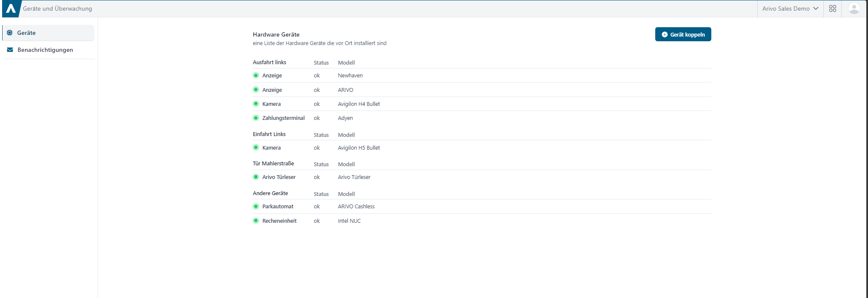868x298 pixels.
Task: Click status dot for Avigilon H5 Kamera
Action: (x=256, y=148)
